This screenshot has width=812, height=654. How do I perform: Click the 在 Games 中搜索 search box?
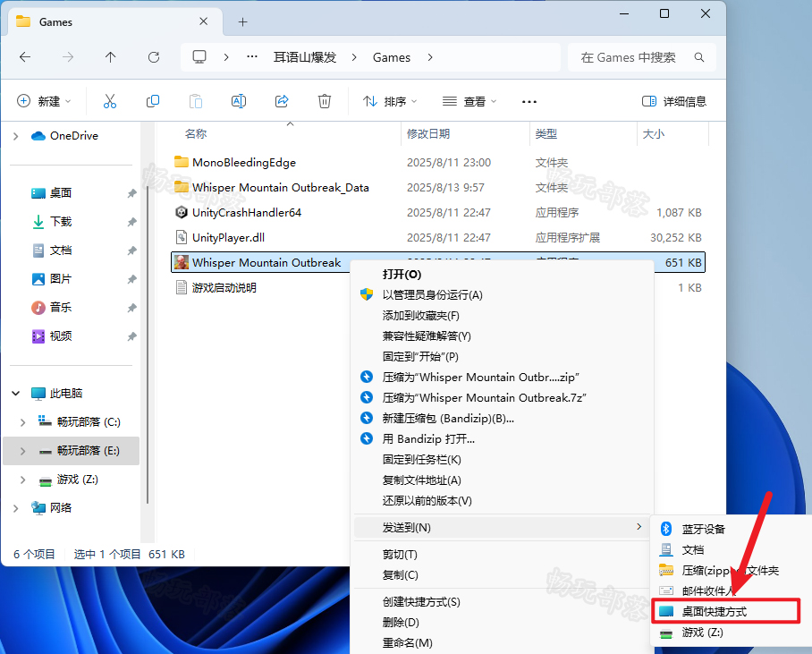pos(642,57)
